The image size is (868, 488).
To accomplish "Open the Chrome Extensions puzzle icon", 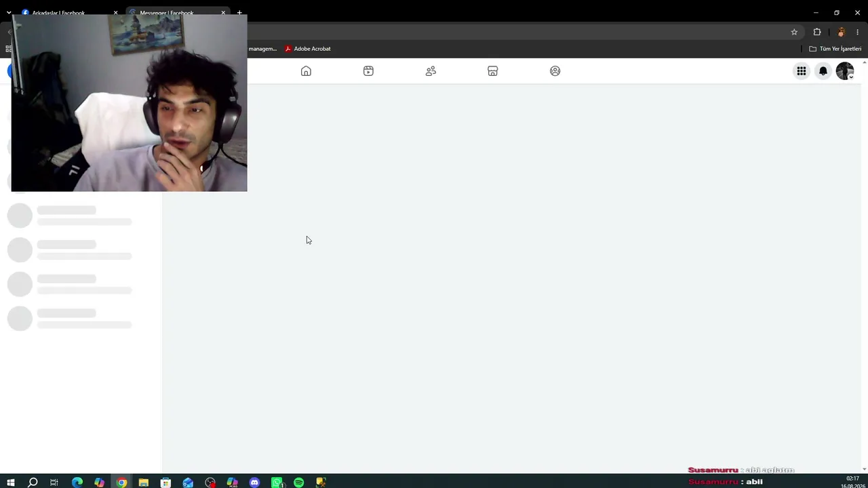I will click(x=817, y=32).
